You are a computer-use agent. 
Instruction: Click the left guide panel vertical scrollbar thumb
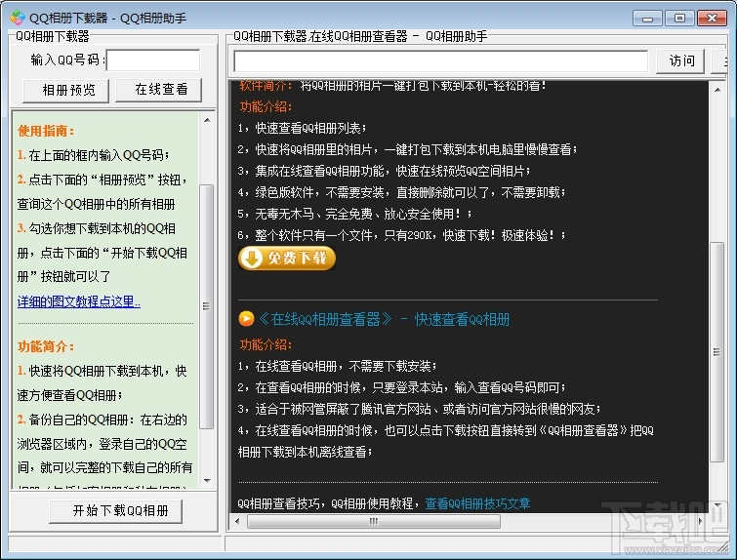coord(206,306)
